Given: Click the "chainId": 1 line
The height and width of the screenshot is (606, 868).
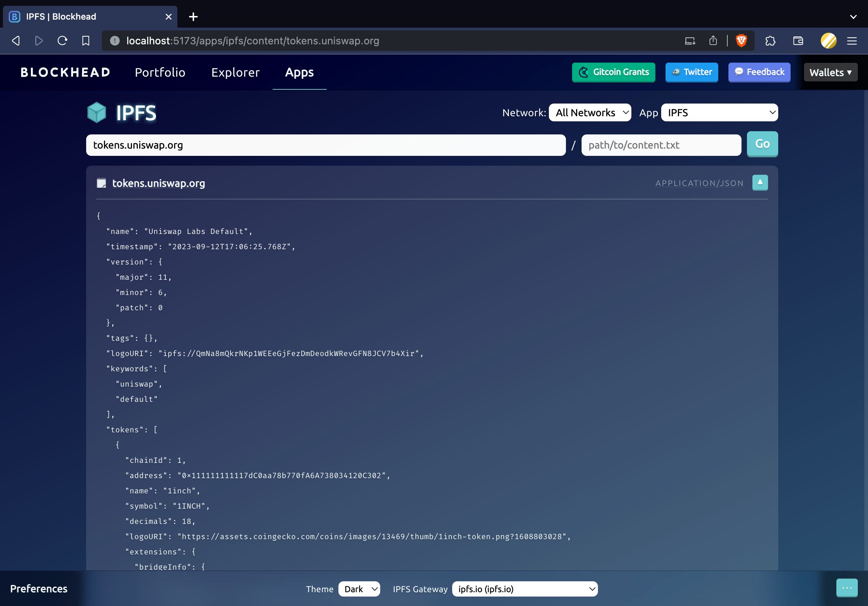Looking at the screenshot, I should tap(155, 461).
